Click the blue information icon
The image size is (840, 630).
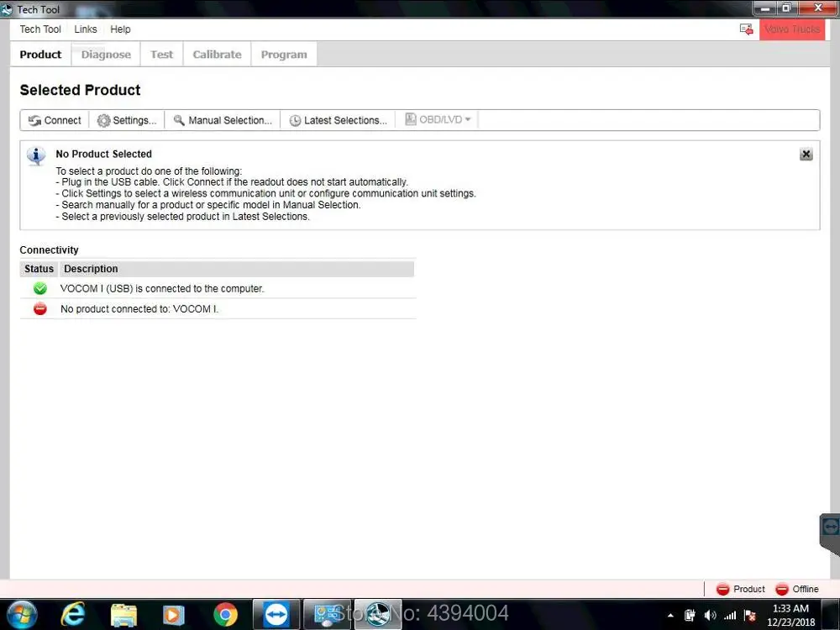point(36,156)
